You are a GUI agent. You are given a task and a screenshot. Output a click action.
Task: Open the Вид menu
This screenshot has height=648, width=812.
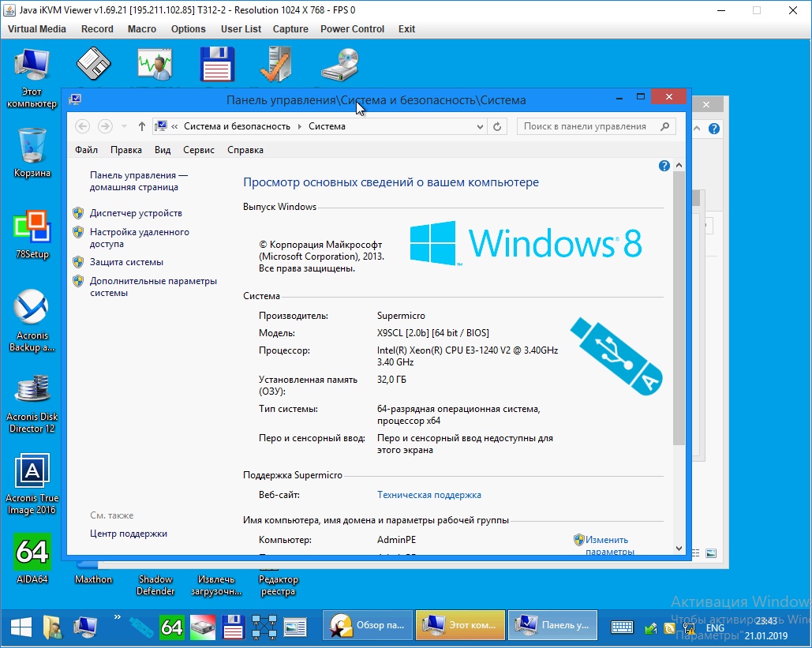pos(163,150)
